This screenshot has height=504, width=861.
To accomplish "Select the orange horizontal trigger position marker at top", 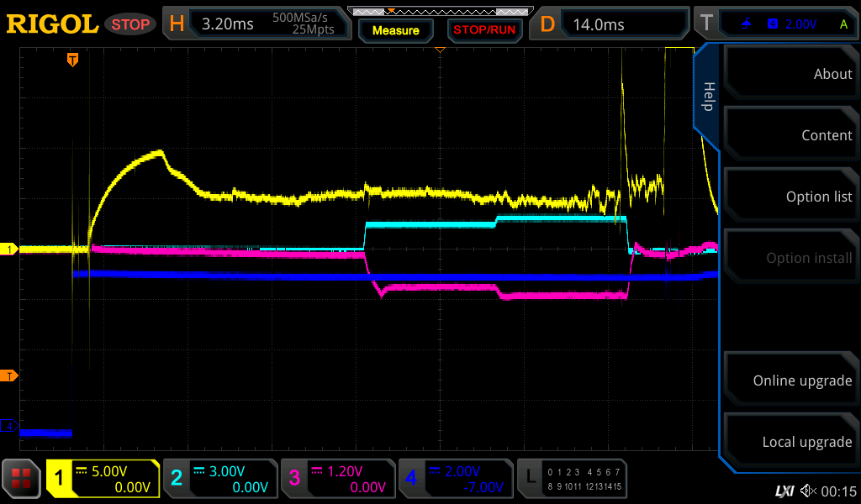I will [73, 60].
